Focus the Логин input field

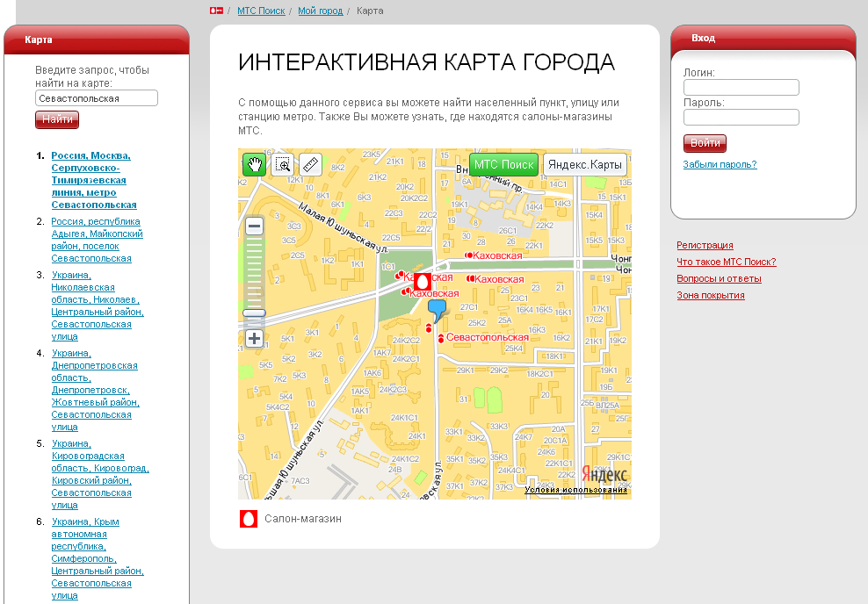[741, 88]
